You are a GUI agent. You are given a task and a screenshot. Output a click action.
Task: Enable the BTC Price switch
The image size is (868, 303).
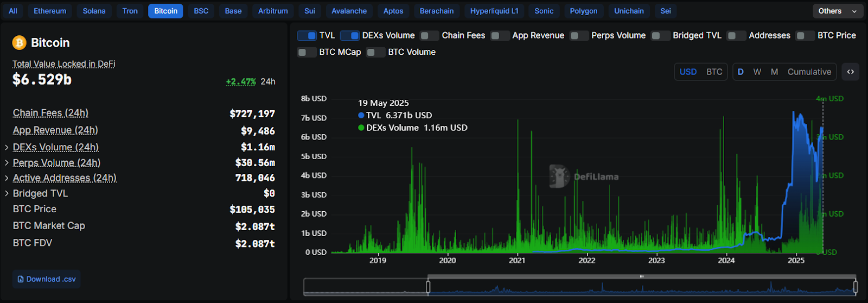point(805,35)
